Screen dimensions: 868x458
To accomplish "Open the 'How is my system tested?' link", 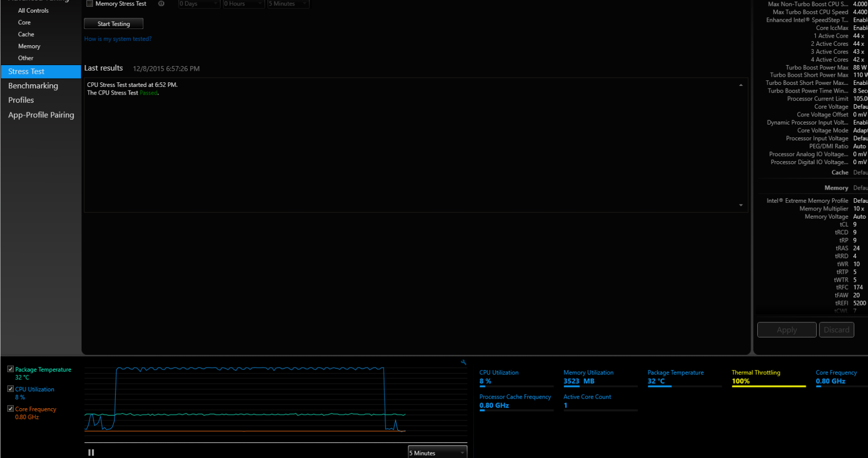I will [x=118, y=39].
